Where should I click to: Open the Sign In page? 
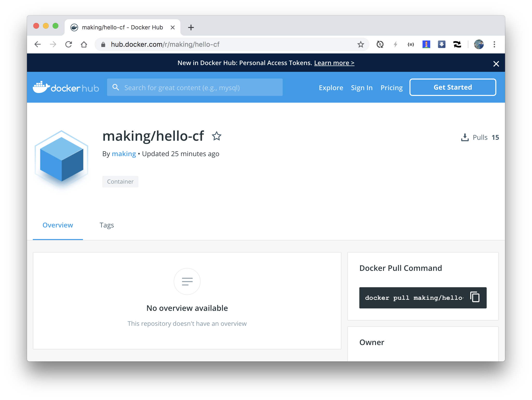(x=362, y=88)
